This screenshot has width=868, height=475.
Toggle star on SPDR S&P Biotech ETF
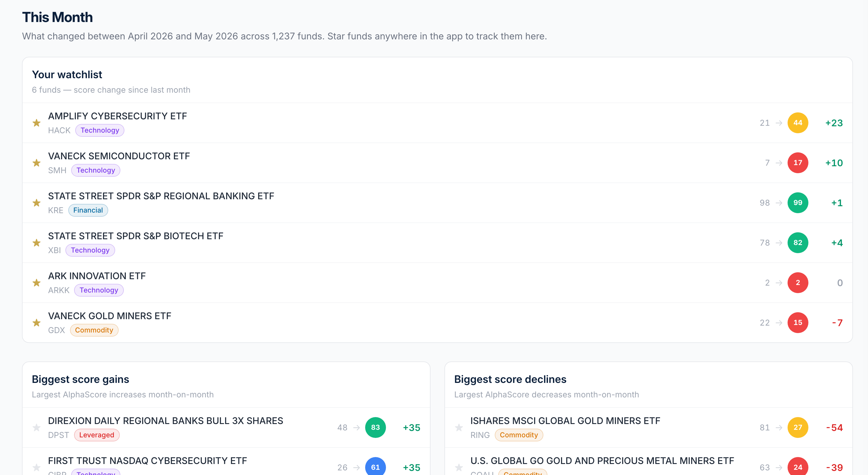[36, 243]
